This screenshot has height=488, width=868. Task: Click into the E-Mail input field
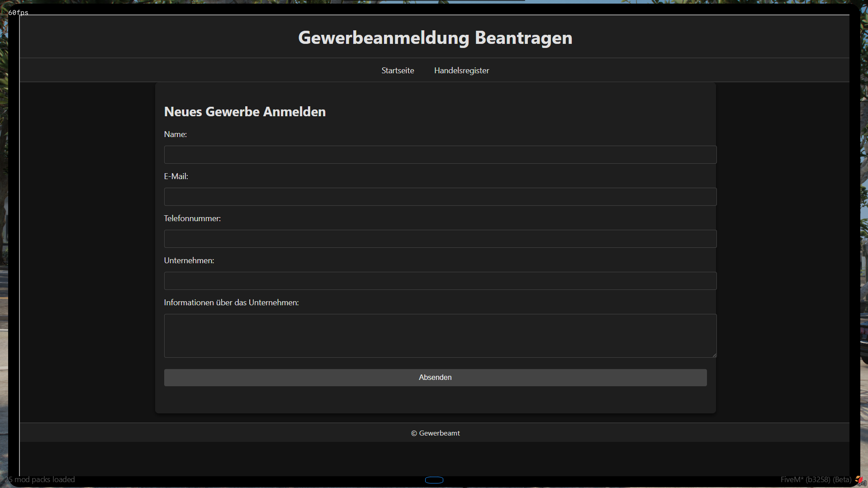click(440, 197)
